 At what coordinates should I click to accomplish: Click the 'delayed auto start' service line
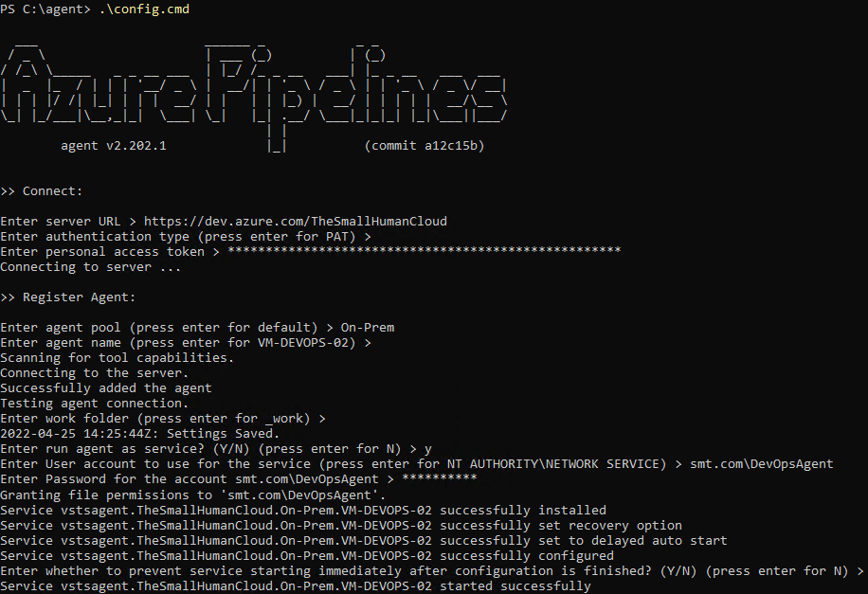click(x=364, y=540)
